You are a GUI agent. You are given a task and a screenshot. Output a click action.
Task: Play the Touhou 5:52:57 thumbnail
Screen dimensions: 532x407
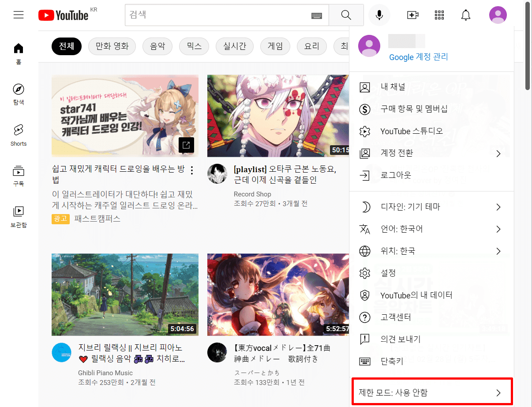(278, 294)
